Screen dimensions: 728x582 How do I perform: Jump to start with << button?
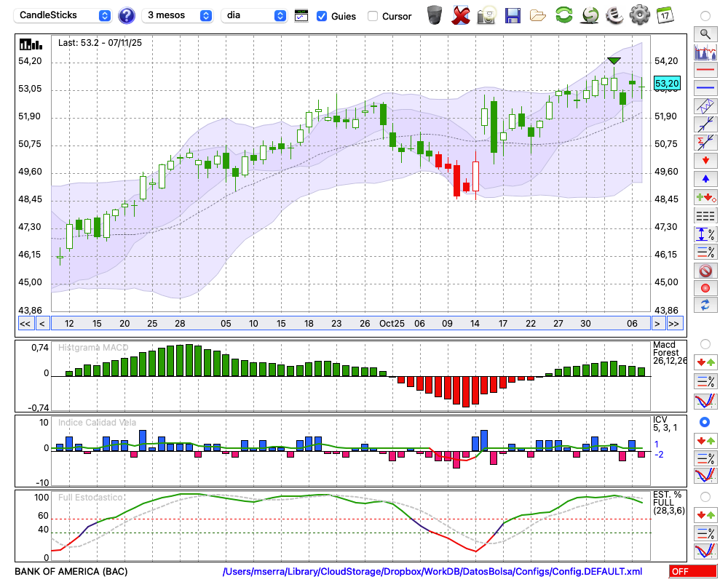pos(25,324)
